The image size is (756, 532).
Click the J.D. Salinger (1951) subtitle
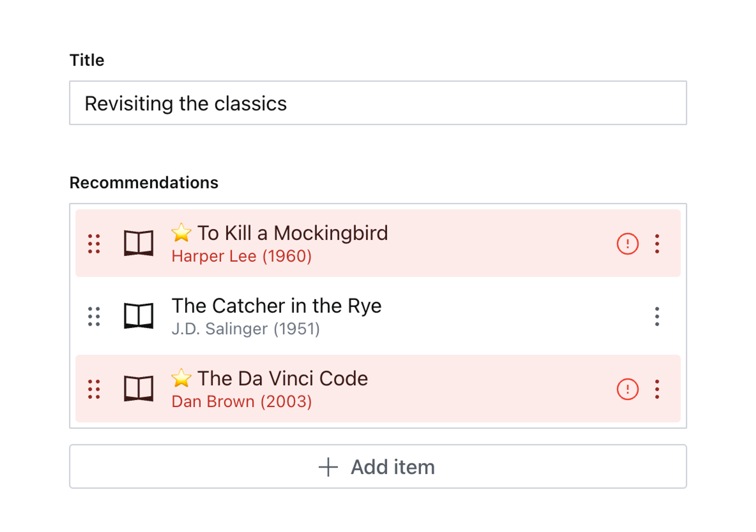(246, 329)
